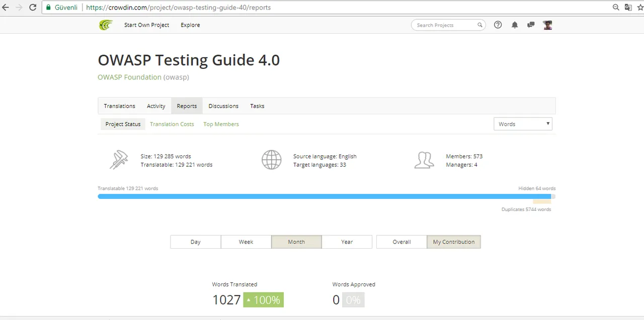Click the Size: 129 285 words text
The height and width of the screenshot is (320, 644).
[x=166, y=156]
